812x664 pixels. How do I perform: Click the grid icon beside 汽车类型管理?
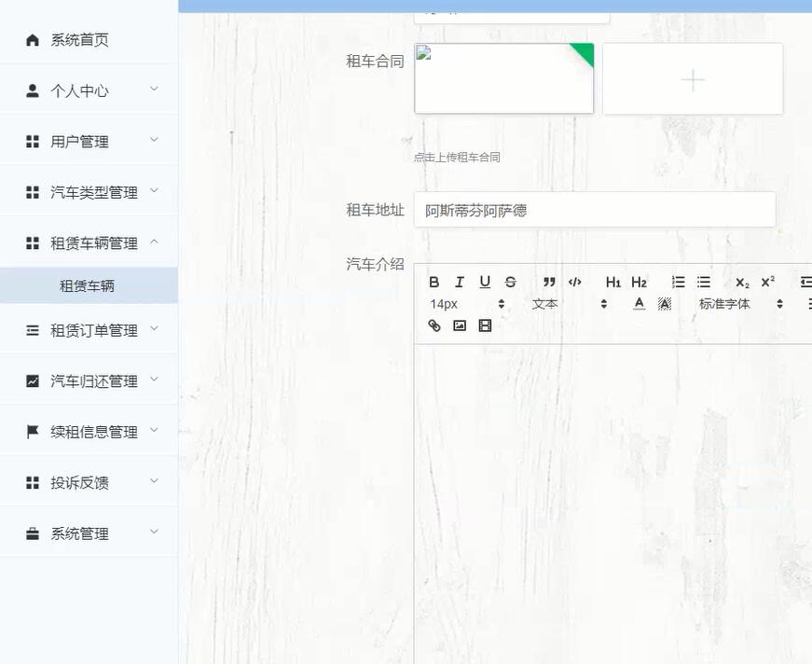[32, 192]
